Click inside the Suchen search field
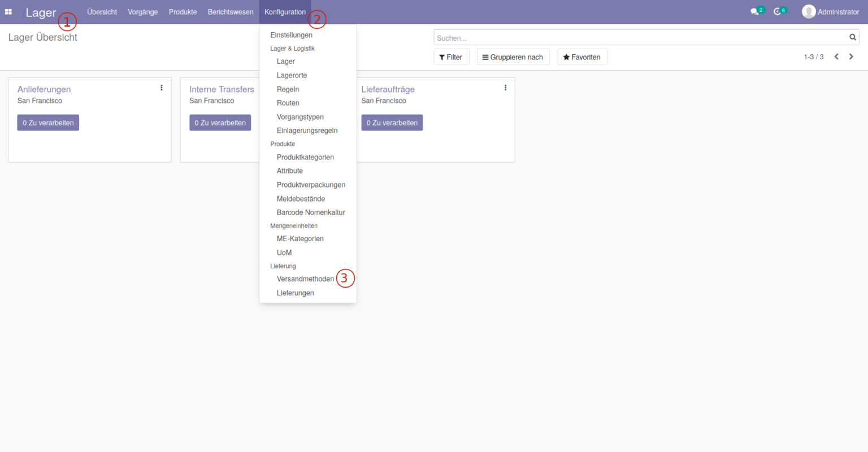 [622, 37]
